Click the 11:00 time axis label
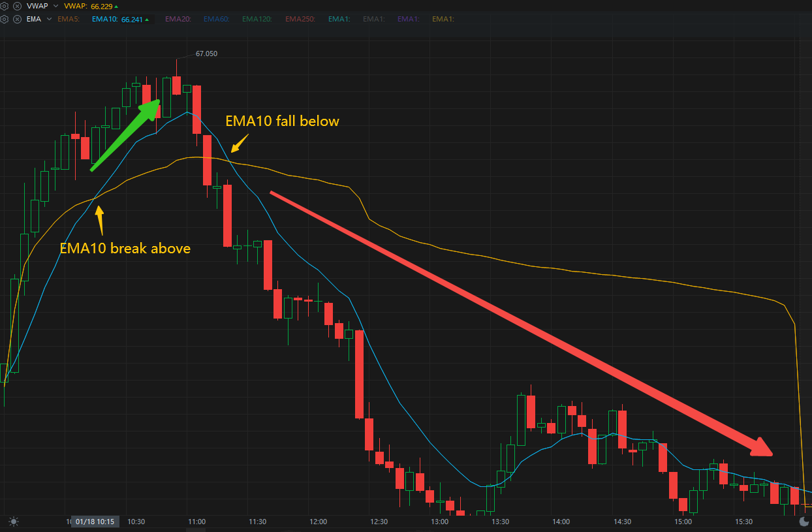812x532 pixels. click(196, 522)
